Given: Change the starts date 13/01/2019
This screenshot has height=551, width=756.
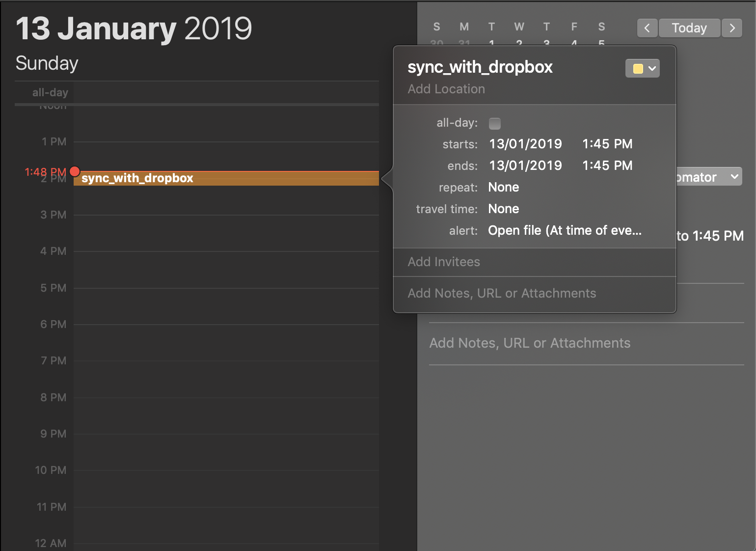Looking at the screenshot, I should 525,144.
